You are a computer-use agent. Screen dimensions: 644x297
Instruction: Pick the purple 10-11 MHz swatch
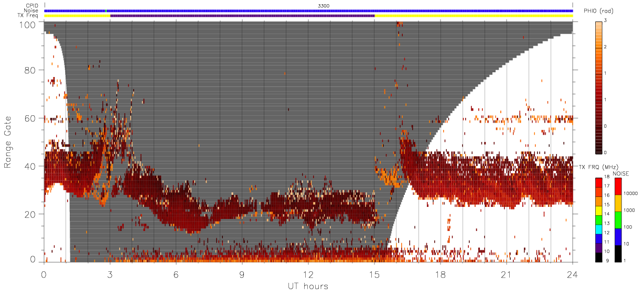[599, 248]
